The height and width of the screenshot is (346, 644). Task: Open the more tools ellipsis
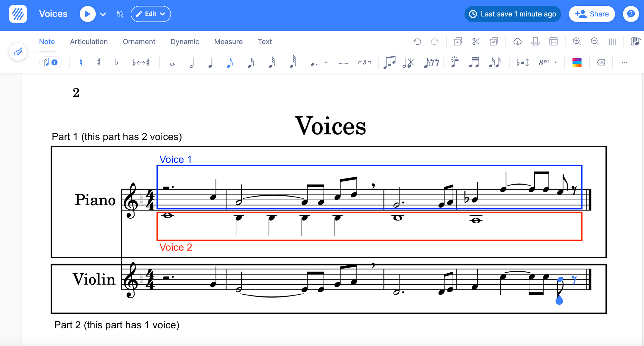(x=624, y=62)
